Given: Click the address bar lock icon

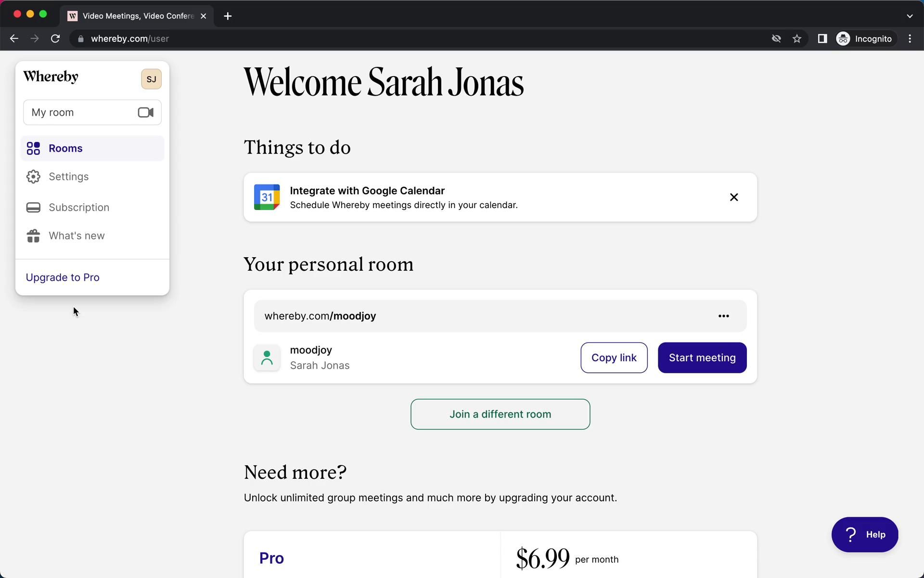Looking at the screenshot, I should [x=81, y=39].
